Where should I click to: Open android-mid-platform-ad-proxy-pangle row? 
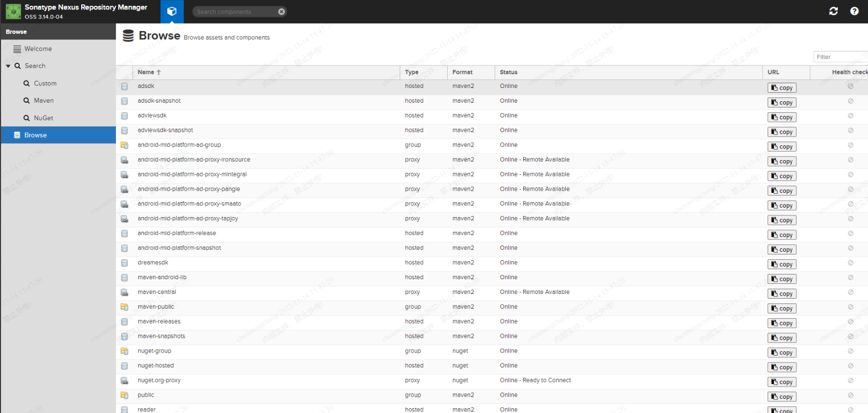[492, 190]
